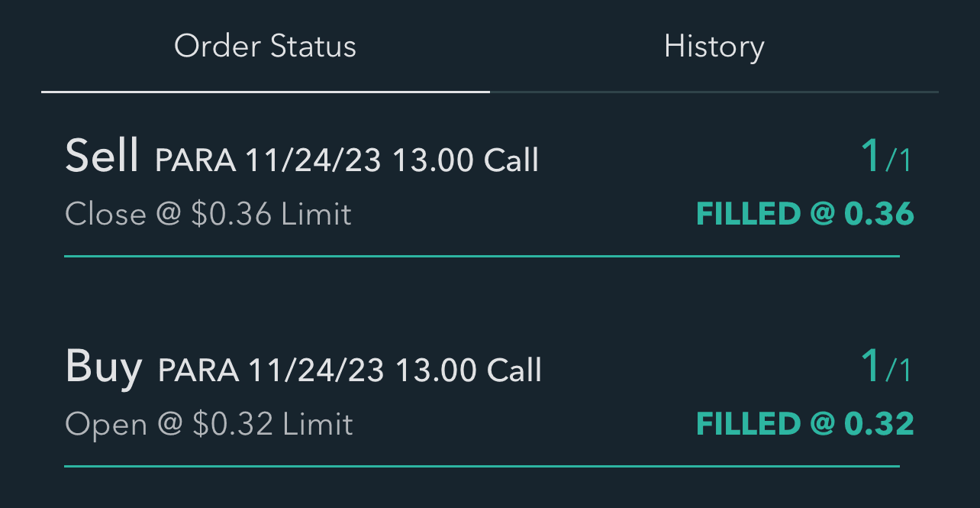Click the green divider under the Buy order
The width and height of the screenshot is (980, 508).
tap(482, 466)
